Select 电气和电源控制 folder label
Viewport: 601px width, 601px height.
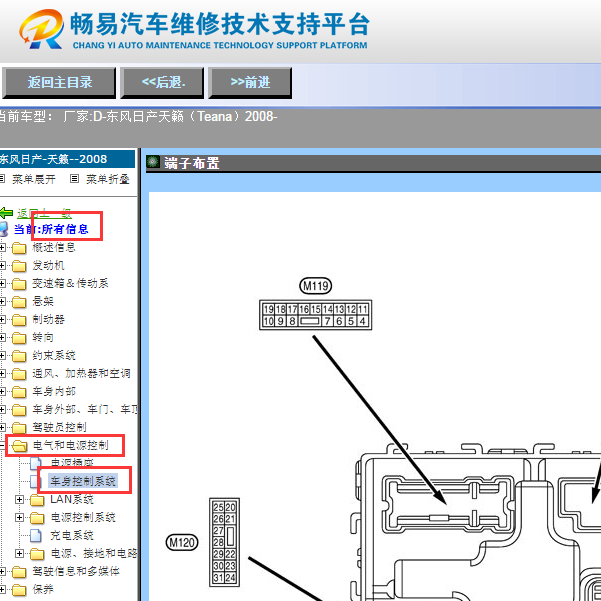pyautogui.click(x=71, y=445)
